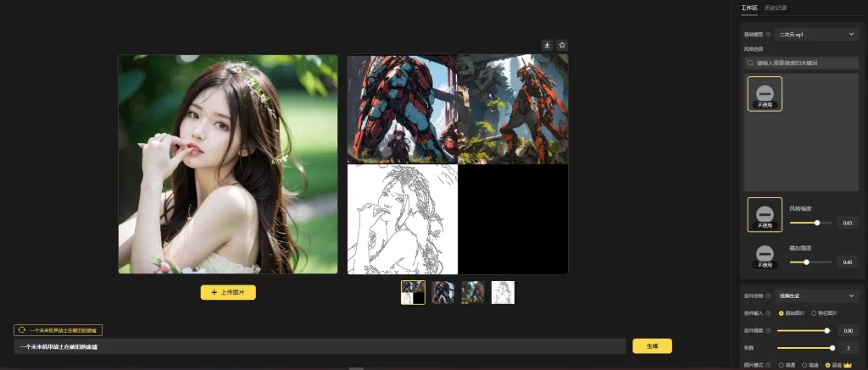This screenshot has height=370, width=868.
Task: Click the 不使用 icon beside 叠加强度
Action: [765, 255]
